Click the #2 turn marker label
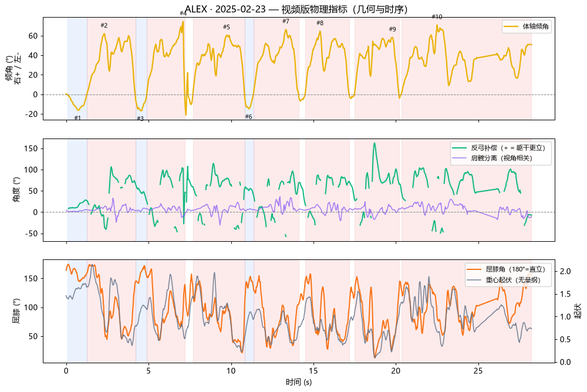 (x=104, y=25)
